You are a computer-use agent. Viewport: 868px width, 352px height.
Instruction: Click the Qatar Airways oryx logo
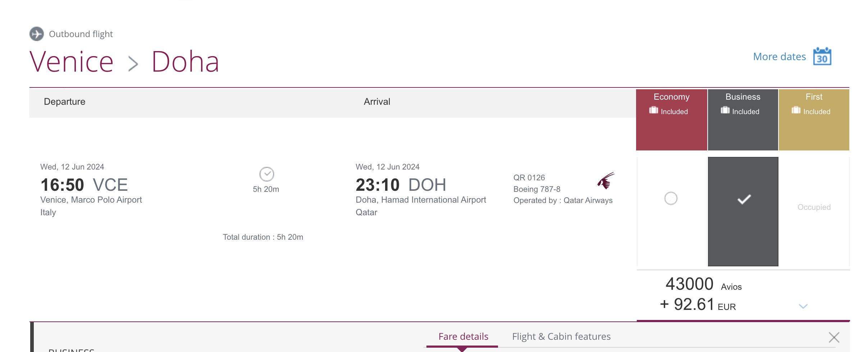click(x=606, y=180)
